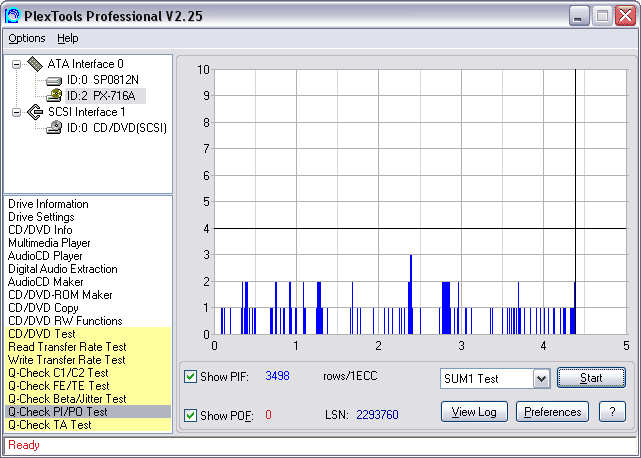This screenshot has width=641, height=458.
Task: Select ID:0 CD/DVD(SCSI) device
Action: tap(117, 128)
